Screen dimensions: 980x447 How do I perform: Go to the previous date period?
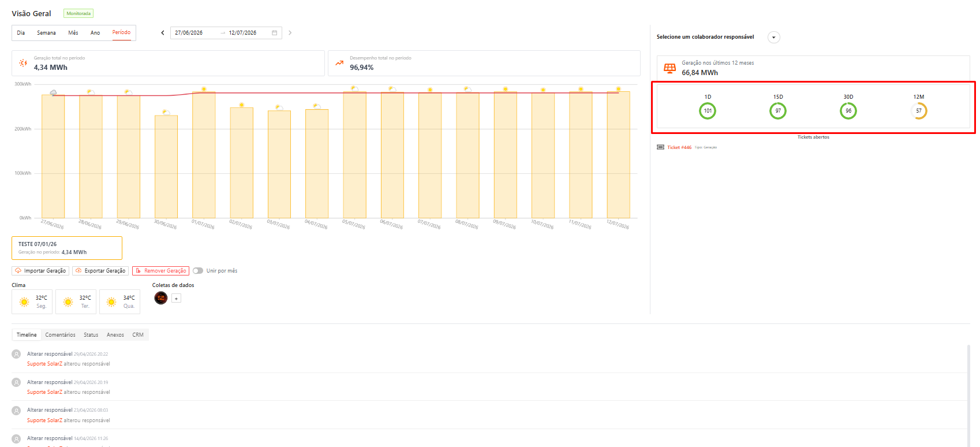click(163, 33)
